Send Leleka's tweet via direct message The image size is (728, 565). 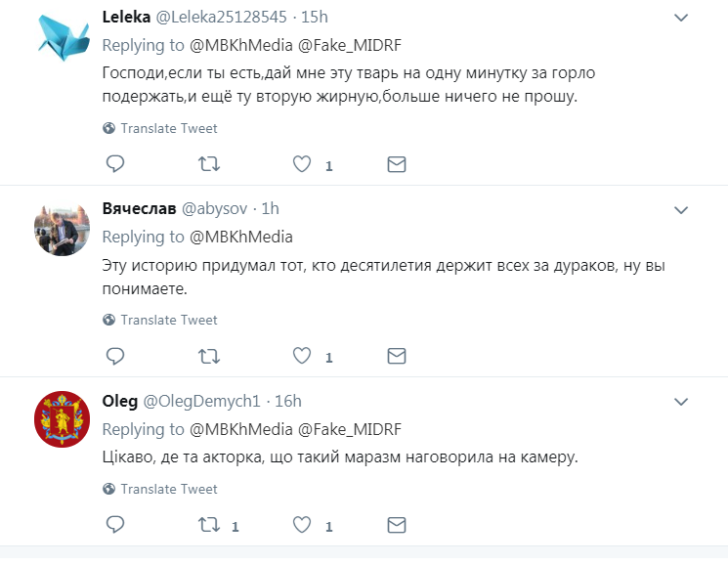pos(396,164)
